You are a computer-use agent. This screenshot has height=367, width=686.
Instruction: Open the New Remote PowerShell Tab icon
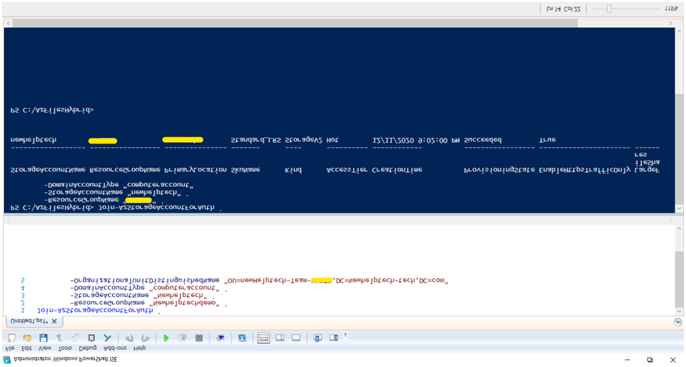coord(220,338)
